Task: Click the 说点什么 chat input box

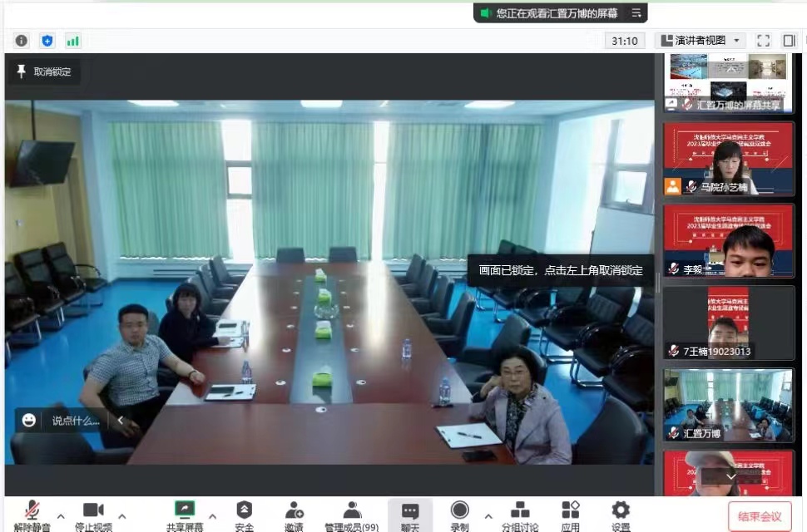Action: pyautogui.click(x=75, y=420)
